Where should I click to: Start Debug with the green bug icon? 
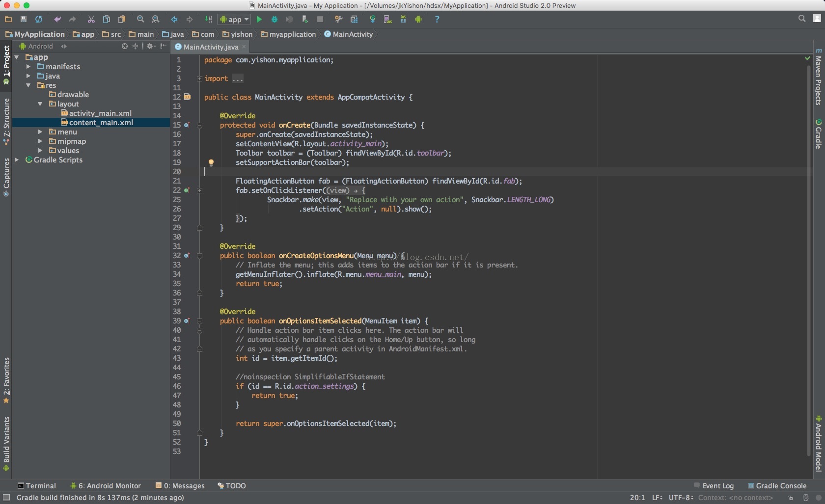point(275,19)
